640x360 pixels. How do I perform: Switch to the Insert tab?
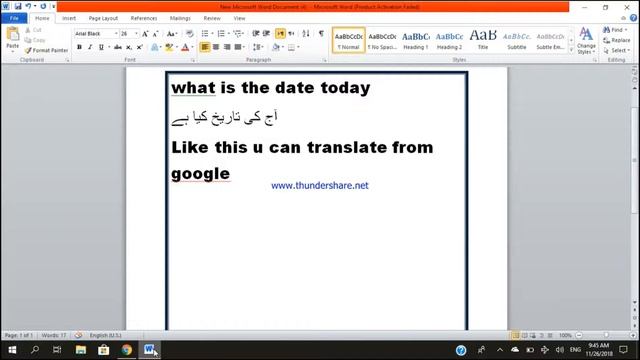point(69,18)
